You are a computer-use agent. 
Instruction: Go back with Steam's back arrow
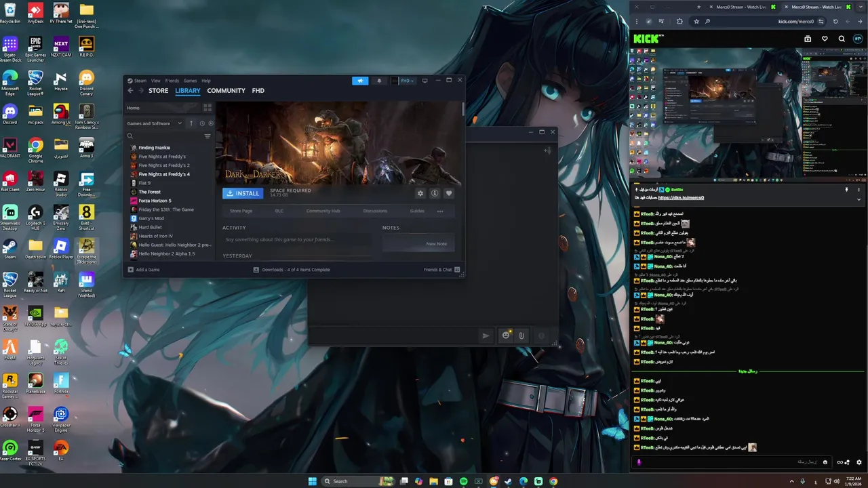point(131,91)
